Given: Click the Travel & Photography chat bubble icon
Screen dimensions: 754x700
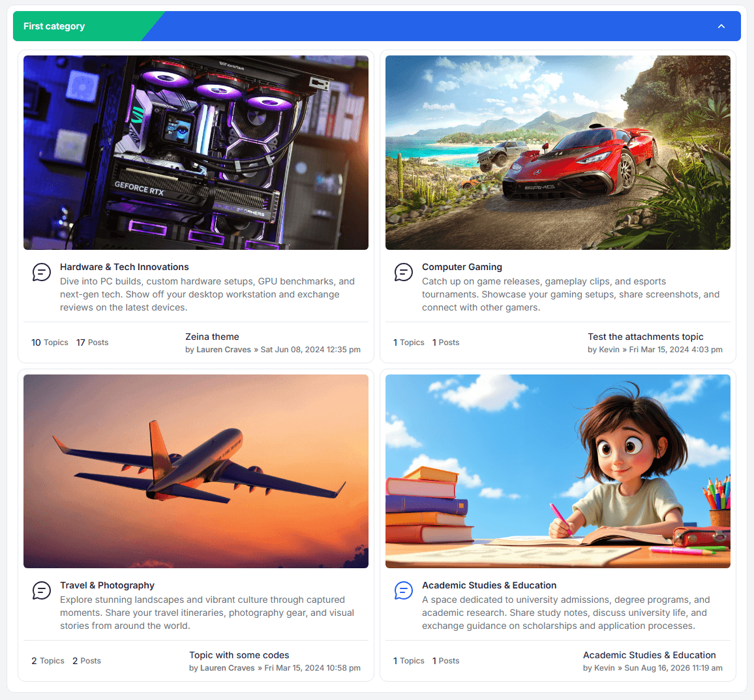Looking at the screenshot, I should click(x=41, y=590).
